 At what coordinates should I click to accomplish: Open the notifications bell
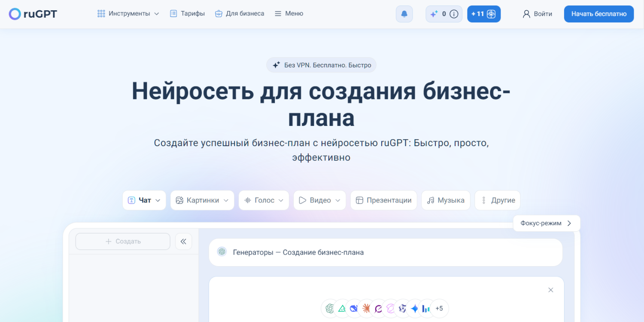coord(404,14)
